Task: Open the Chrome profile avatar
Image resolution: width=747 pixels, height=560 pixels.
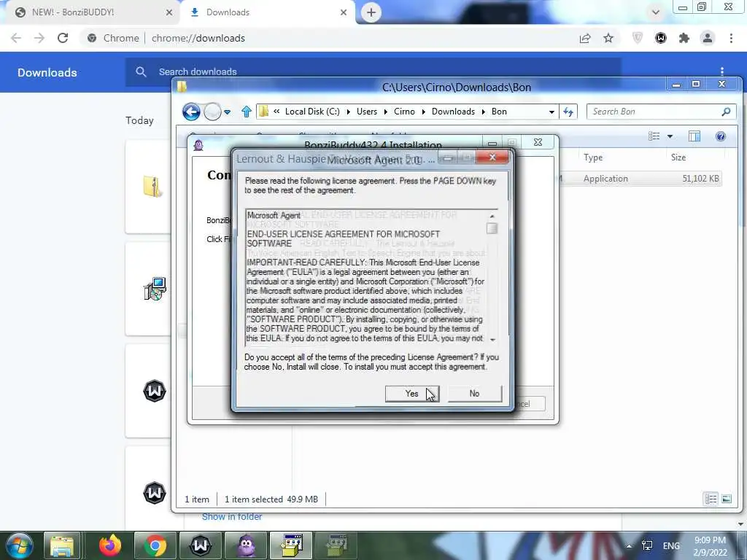Action: tap(708, 38)
